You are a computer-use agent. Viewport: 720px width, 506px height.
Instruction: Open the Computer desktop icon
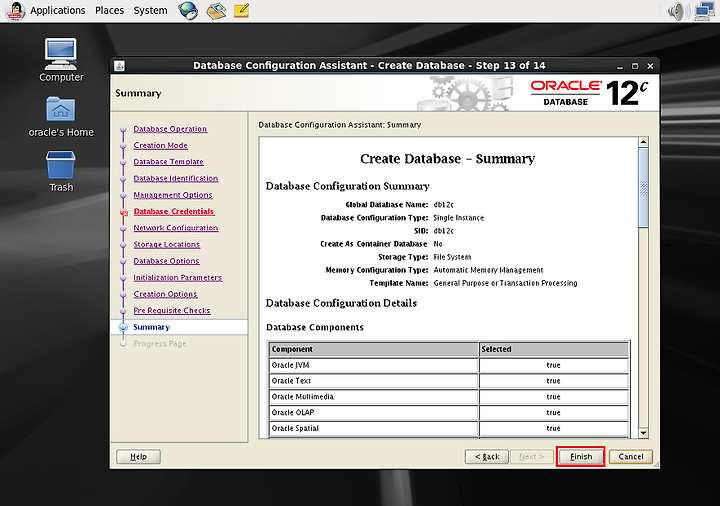click(61, 60)
